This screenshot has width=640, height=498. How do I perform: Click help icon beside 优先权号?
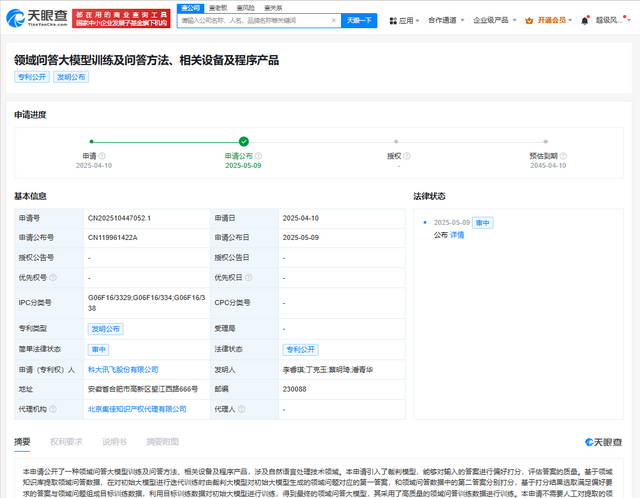pyautogui.click(x=53, y=278)
